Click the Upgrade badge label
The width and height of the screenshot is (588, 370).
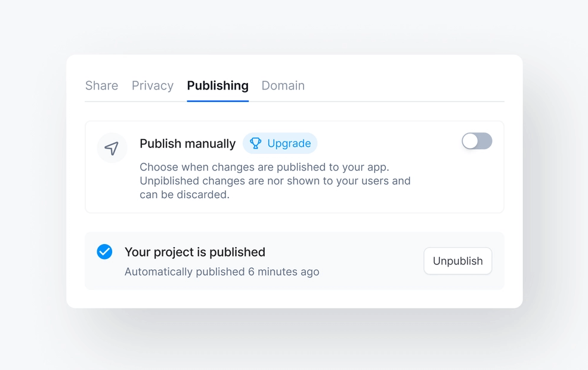coord(289,143)
